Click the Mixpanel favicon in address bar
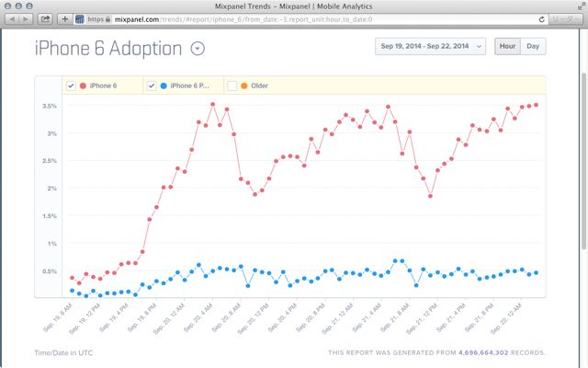This screenshot has width=588, height=368. point(80,19)
